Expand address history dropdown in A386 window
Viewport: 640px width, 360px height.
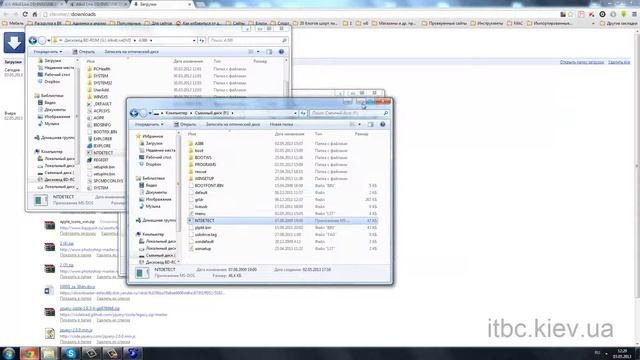click(x=194, y=40)
